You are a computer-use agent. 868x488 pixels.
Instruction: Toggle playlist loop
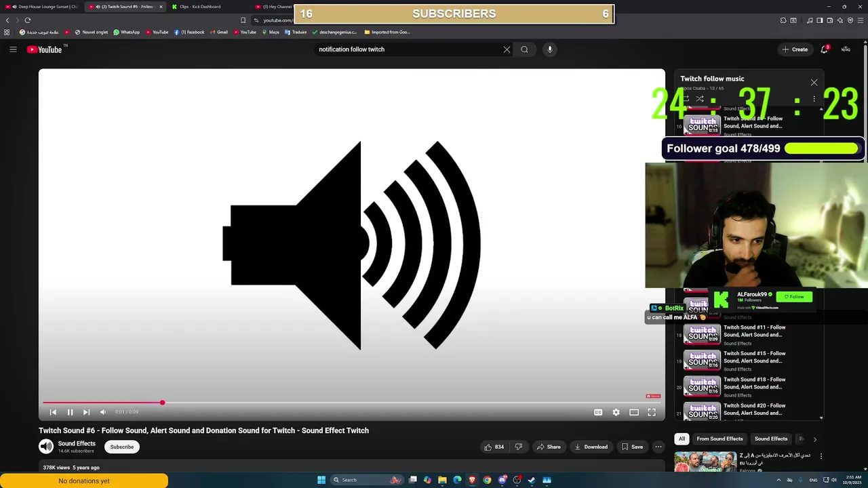pyautogui.click(x=686, y=98)
